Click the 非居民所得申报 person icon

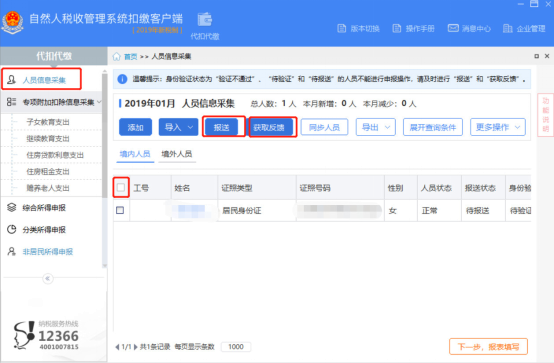tap(11, 251)
